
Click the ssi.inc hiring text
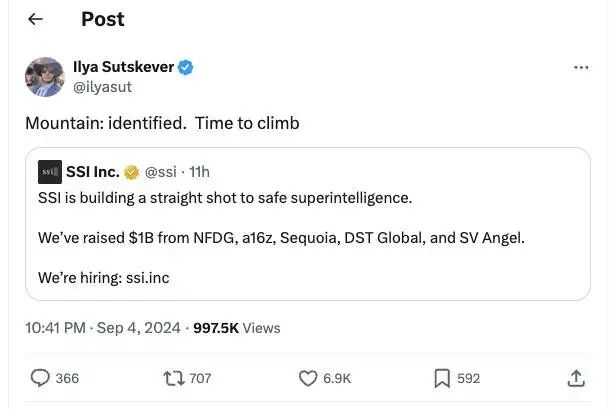coord(148,277)
